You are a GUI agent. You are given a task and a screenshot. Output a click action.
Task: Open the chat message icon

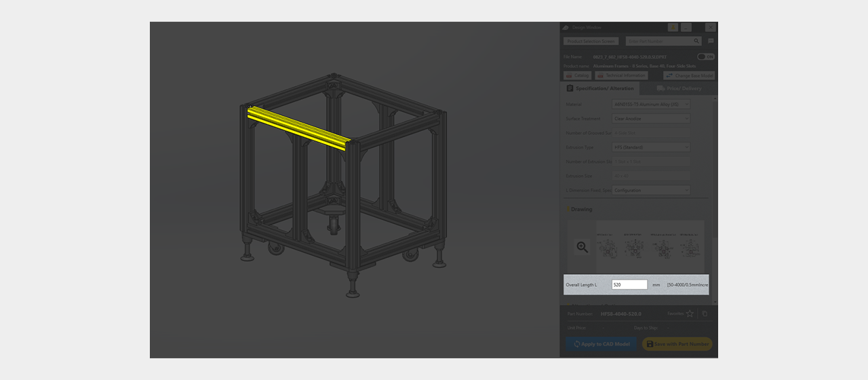[711, 41]
